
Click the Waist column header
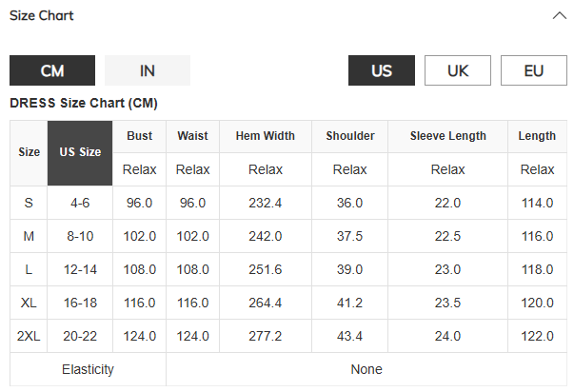[192, 136]
